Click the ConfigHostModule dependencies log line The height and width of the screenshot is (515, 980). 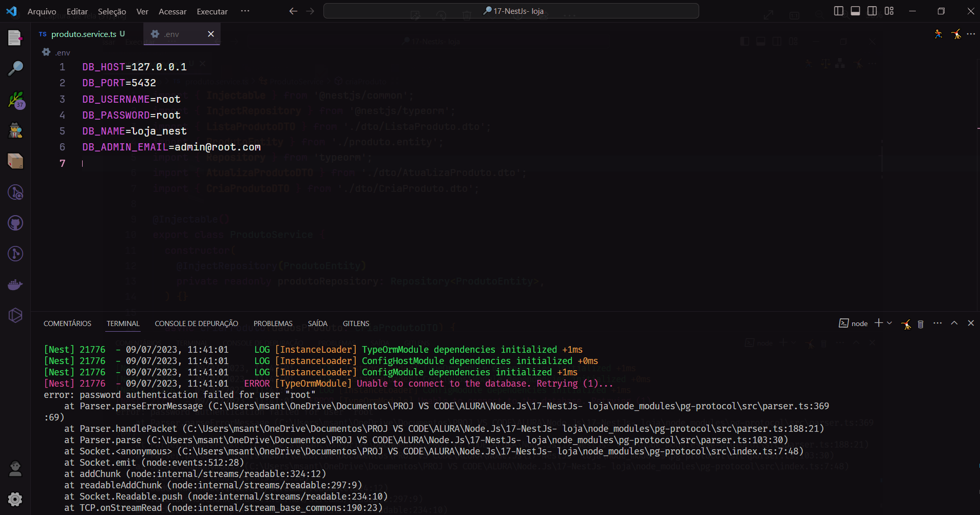pos(321,361)
